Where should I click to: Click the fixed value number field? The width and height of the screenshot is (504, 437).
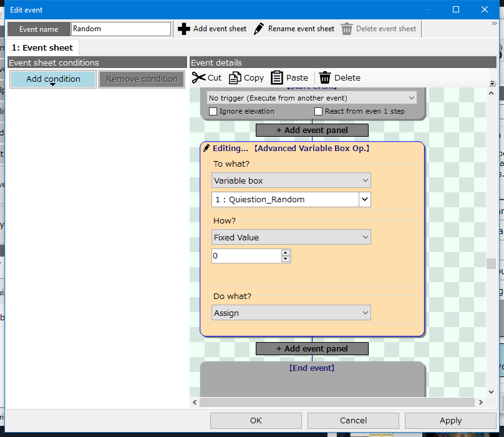[x=246, y=256]
